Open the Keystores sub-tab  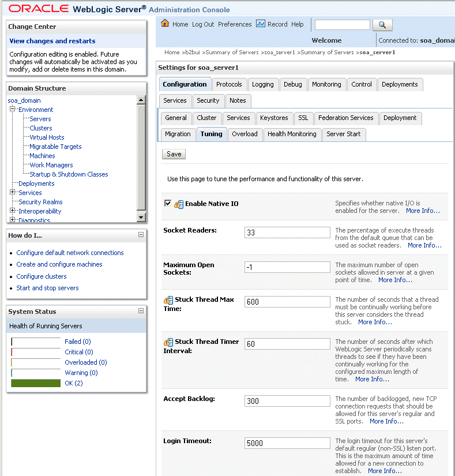[274, 118]
